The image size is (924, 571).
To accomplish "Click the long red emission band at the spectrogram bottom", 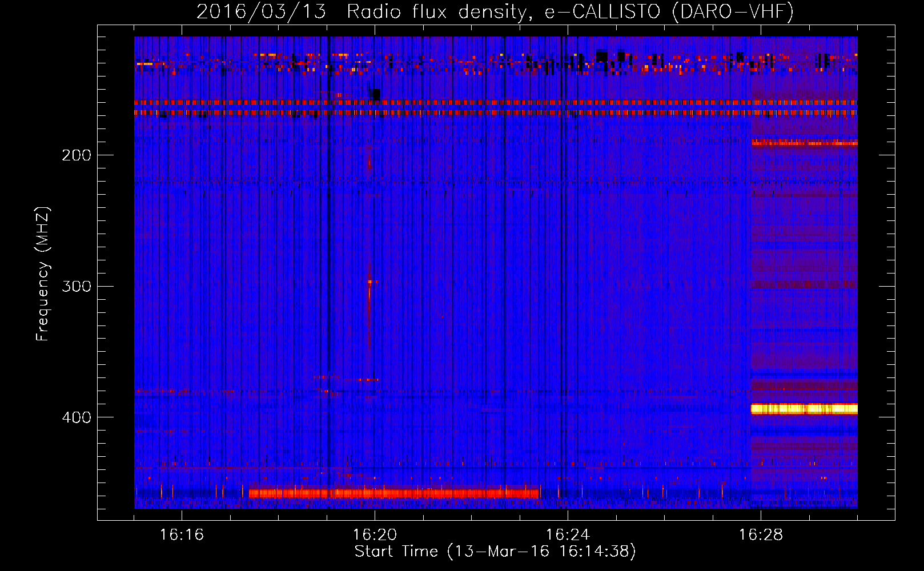I will [394, 493].
